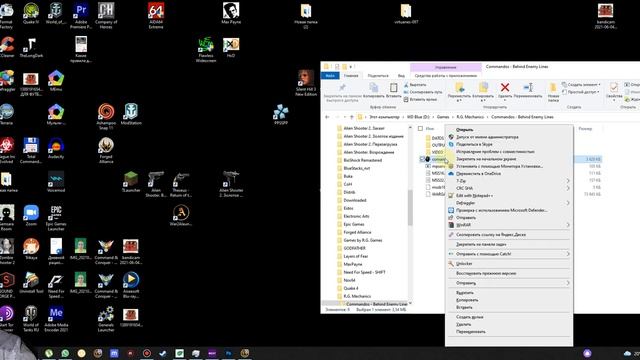Open the Audacity desktop shortcut

pyautogui.click(x=56, y=148)
